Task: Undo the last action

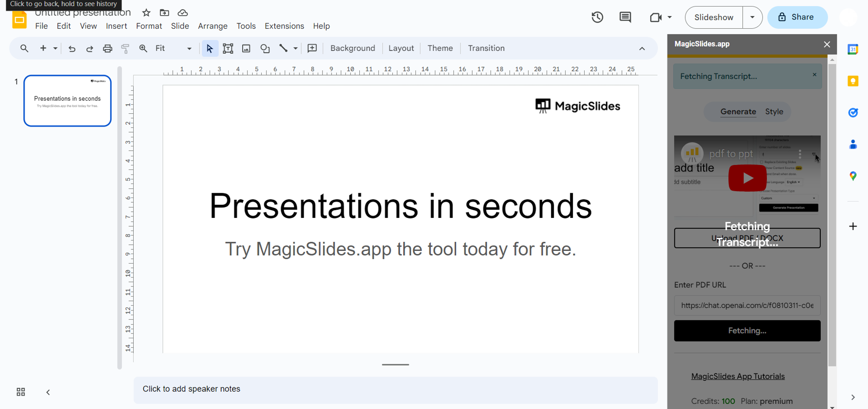Action: click(x=72, y=48)
